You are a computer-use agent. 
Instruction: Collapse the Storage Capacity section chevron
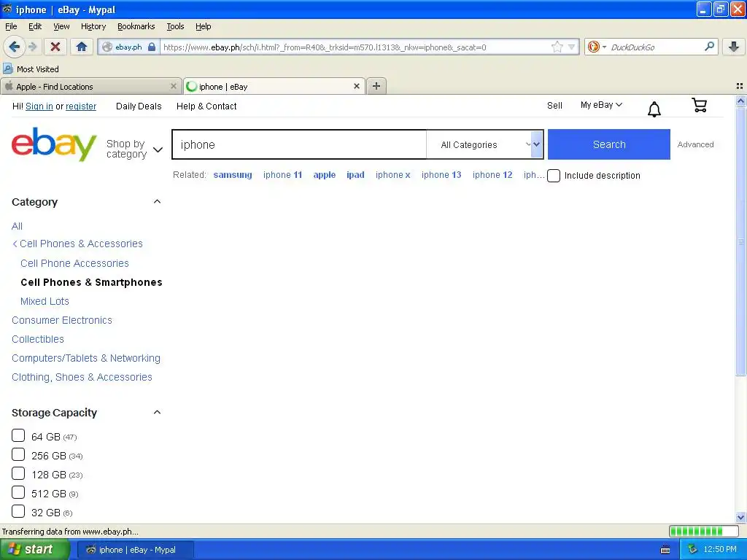pos(158,413)
